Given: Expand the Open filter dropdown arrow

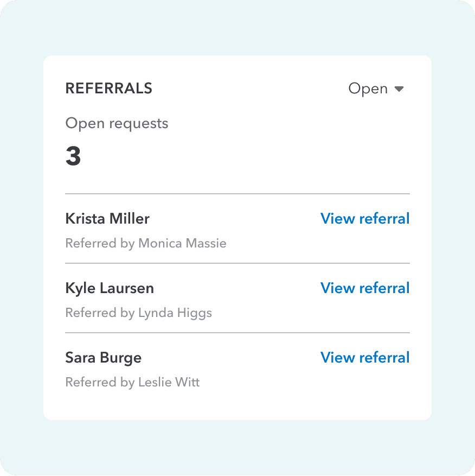Looking at the screenshot, I should pos(399,89).
